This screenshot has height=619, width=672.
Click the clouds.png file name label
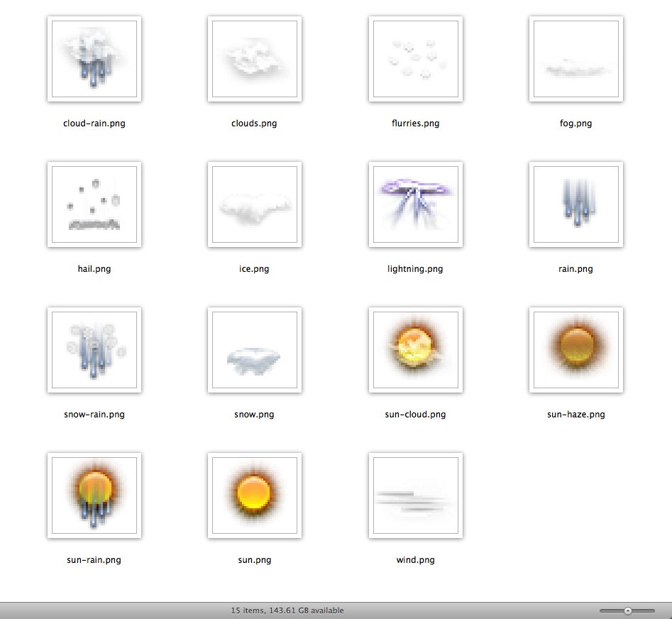(x=254, y=124)
